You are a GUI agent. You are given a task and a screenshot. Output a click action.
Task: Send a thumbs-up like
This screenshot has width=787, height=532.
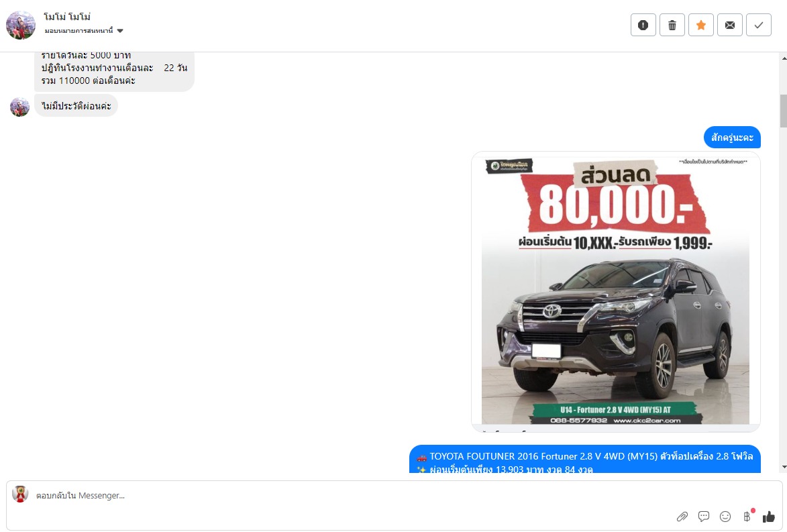(x=769, y=517)
